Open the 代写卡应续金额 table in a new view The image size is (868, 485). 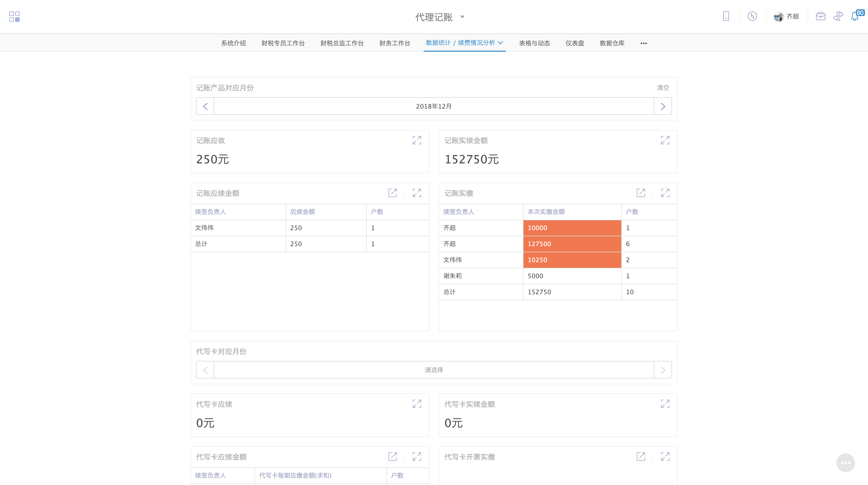point(393,456)
